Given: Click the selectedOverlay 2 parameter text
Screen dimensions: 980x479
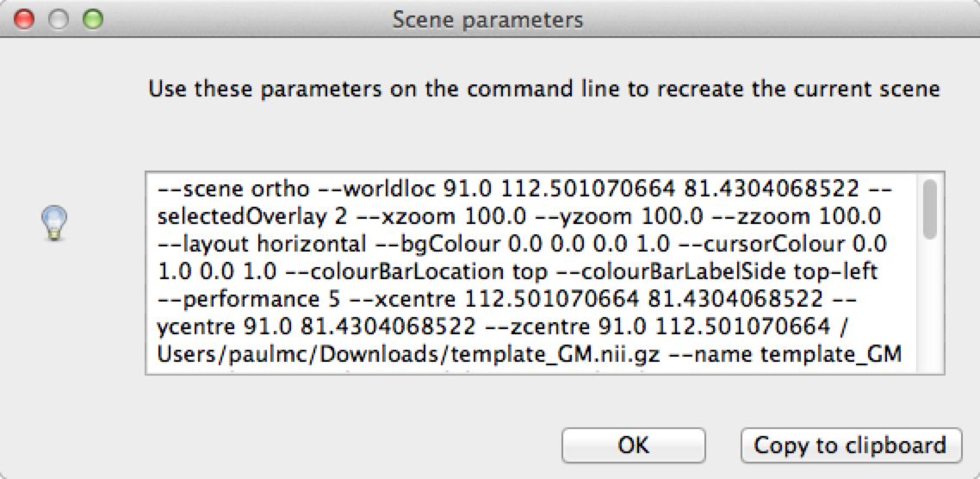Looking at the screenshot, I should (251, 217).
